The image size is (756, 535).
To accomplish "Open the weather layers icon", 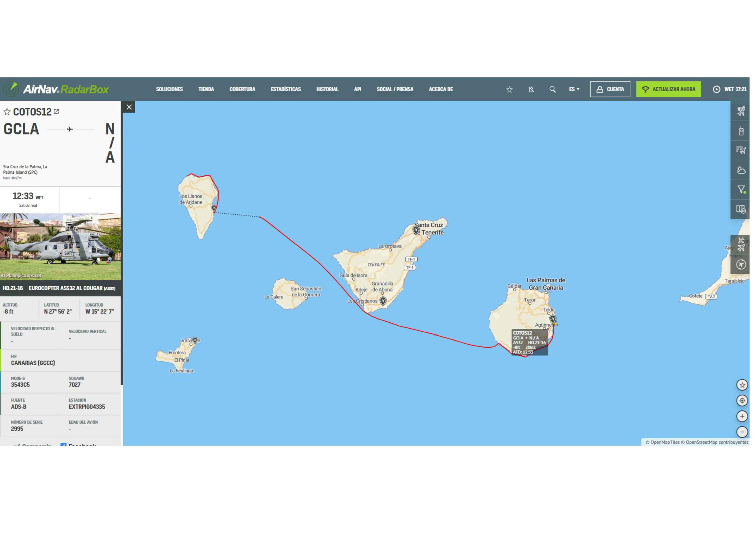I will coord(741,170).
